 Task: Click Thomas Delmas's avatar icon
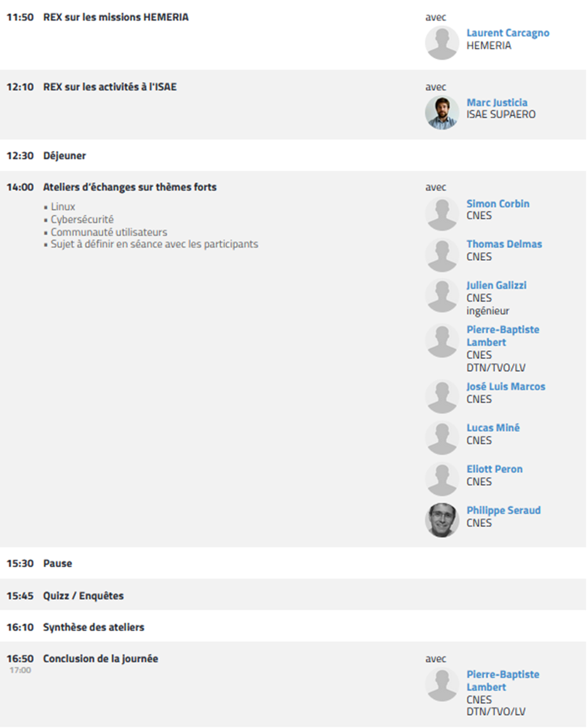tap(442, 255)
